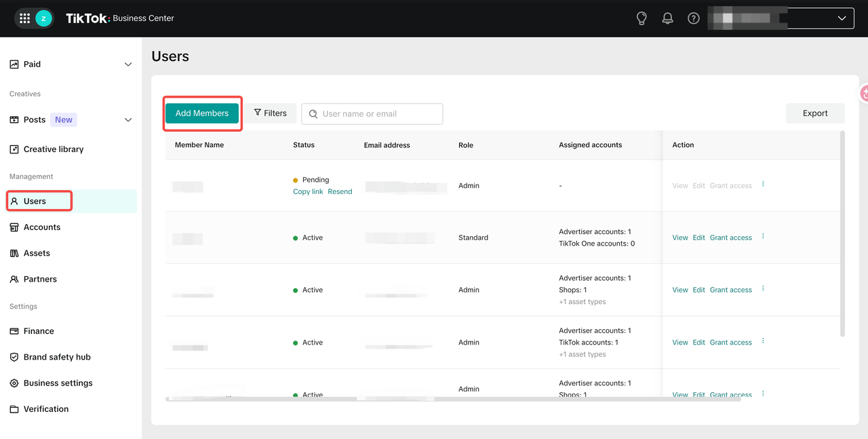Open Paid in the sidebar

(32, 64)
